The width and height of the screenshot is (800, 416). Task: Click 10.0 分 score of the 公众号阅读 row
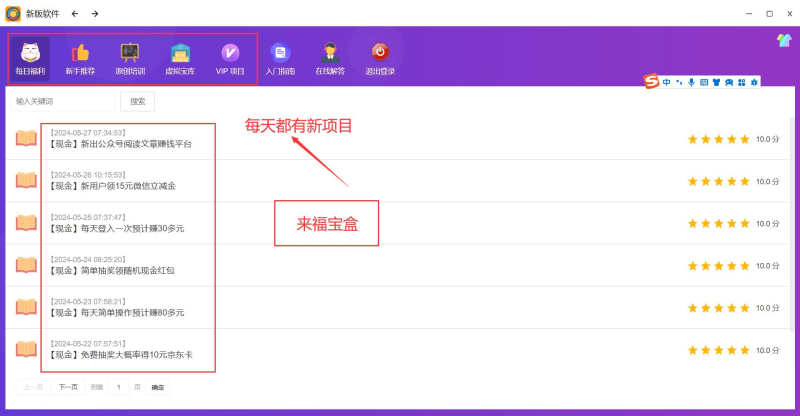[767, 139]
